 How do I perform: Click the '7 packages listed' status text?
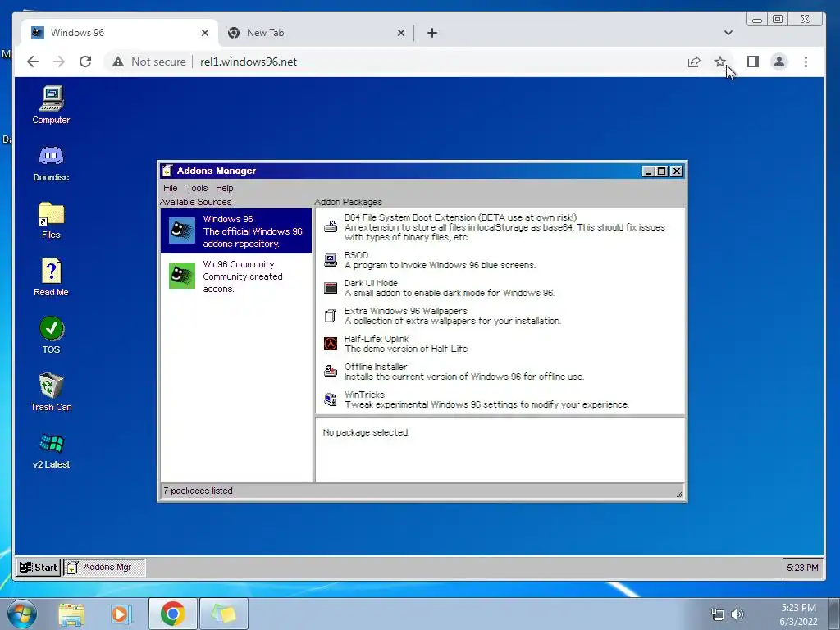[198, 491]
